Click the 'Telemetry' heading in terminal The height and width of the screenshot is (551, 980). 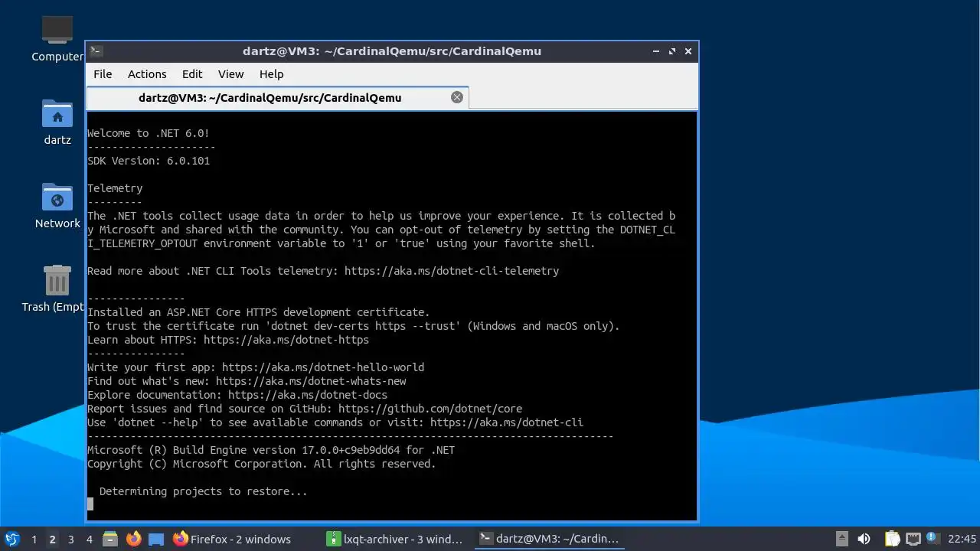coord(115,188)
